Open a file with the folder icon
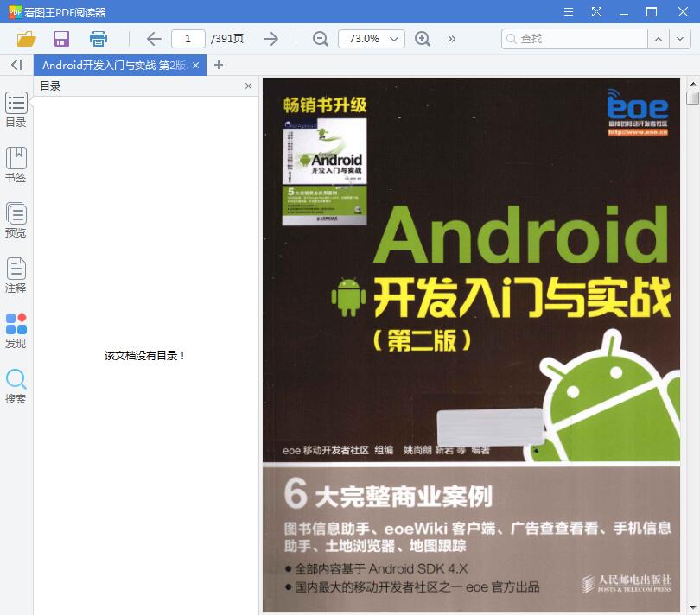Screen dimensions: 700x615 [26, 39]
